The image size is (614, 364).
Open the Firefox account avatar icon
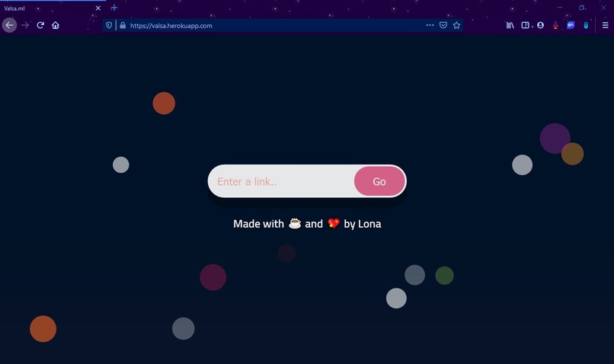pos(540,25)
